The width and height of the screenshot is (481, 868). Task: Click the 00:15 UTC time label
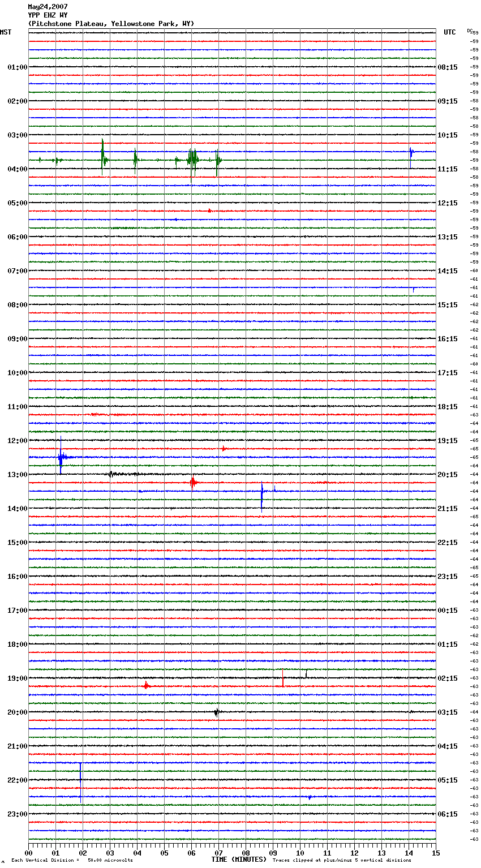pos(448,611)
